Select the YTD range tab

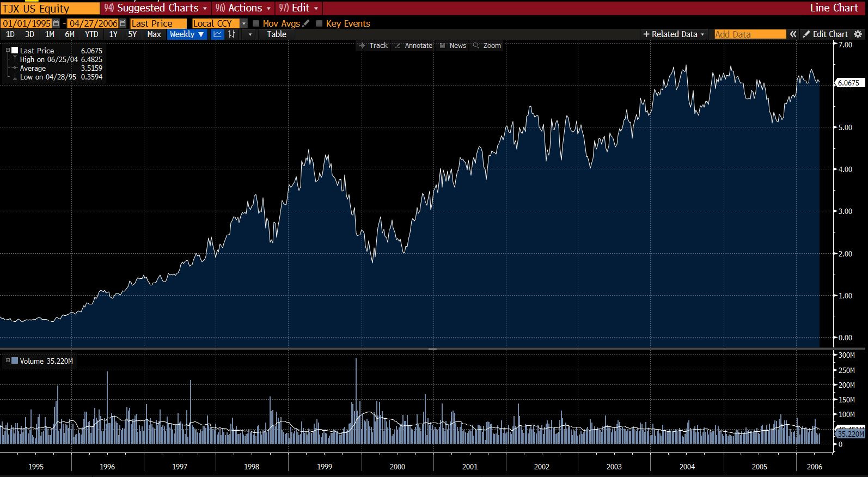[91, 34]
